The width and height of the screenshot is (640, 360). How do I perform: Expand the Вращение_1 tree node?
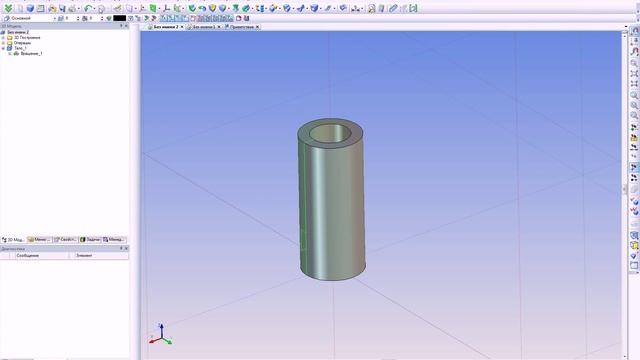tap(10, 53)
